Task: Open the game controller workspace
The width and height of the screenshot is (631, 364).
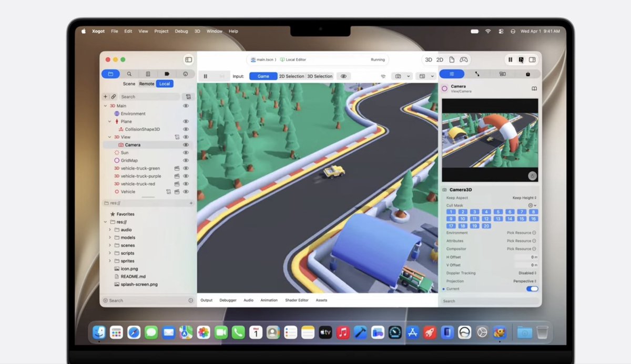Action: pos(464,60)
